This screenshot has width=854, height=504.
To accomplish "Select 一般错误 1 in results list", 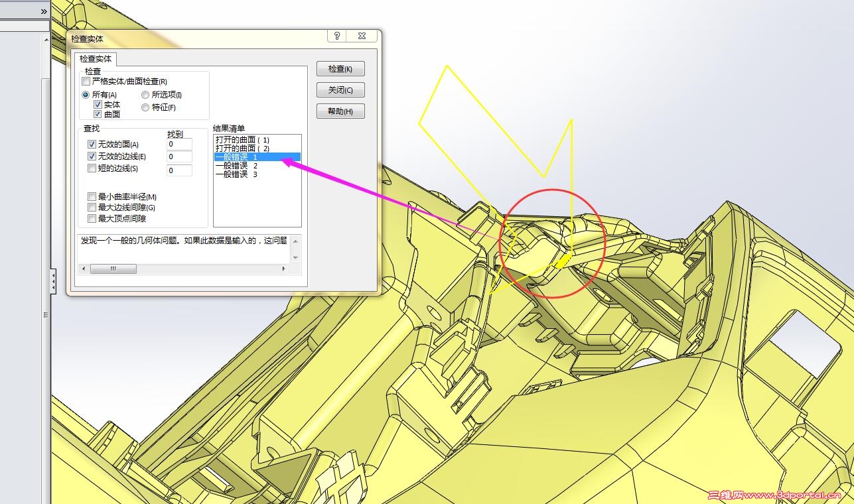I will tap(257, 157).
